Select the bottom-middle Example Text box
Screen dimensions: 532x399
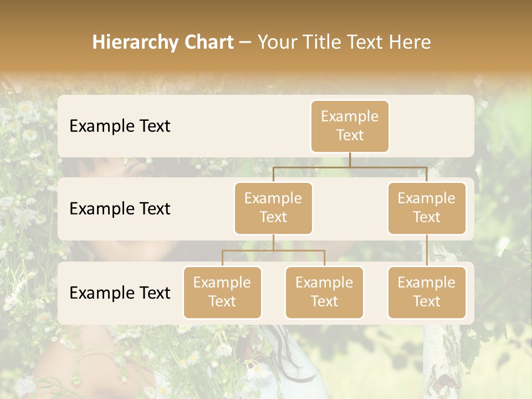click(x=324, y=293)
